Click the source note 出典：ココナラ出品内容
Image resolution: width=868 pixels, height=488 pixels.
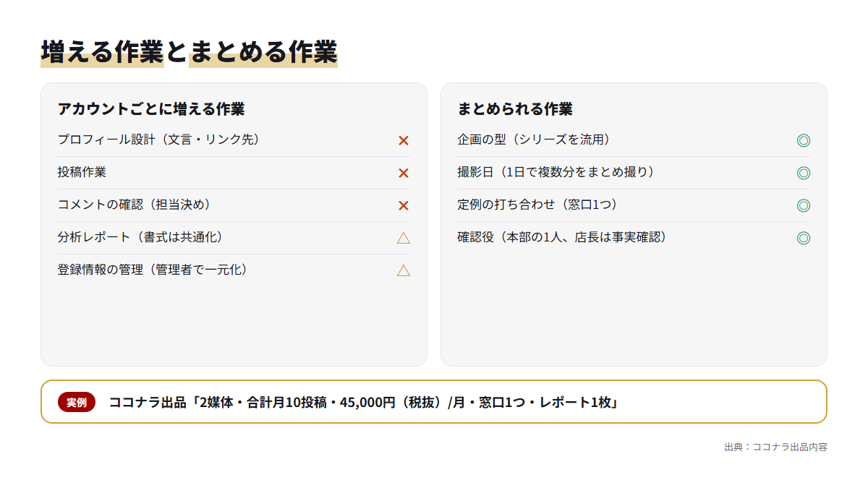[x=775, y=447]
